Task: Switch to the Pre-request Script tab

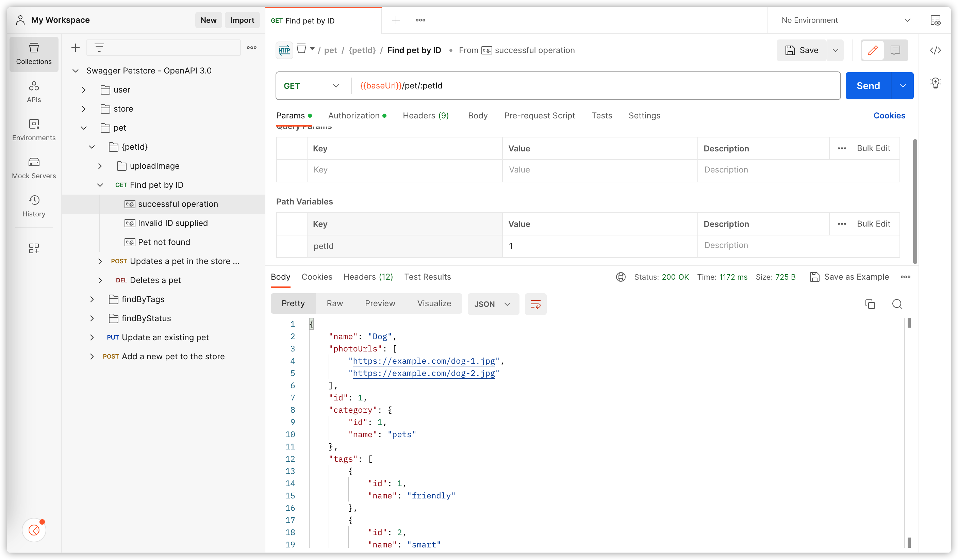Action: tap(539, 115)
